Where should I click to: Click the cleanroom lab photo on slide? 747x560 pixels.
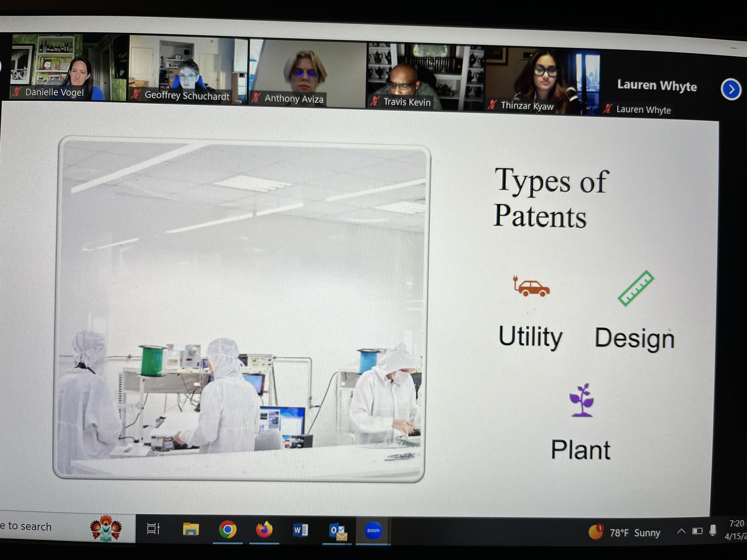tap(241, 309)
